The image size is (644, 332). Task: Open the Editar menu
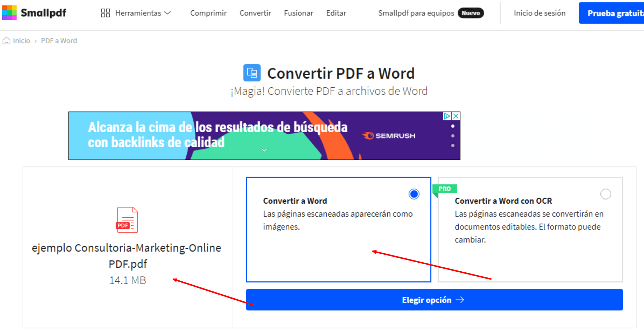pos(336,13)
